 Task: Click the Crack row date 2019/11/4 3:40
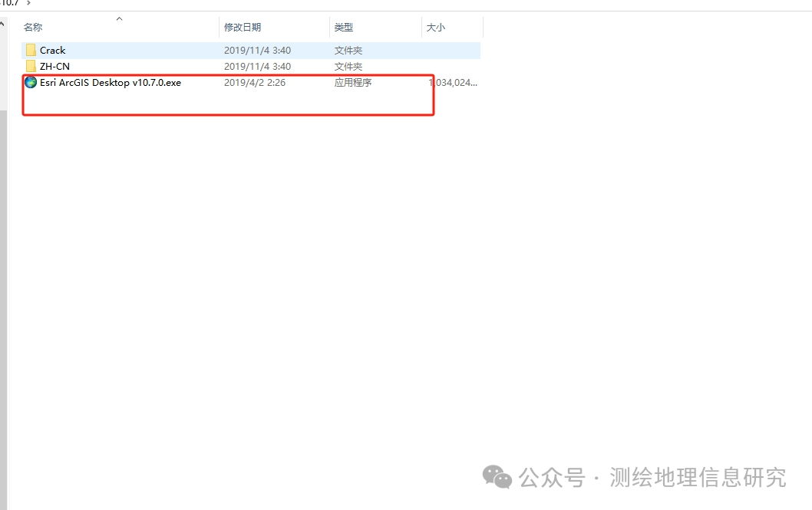pyautogui.click(x=257, y=50)
